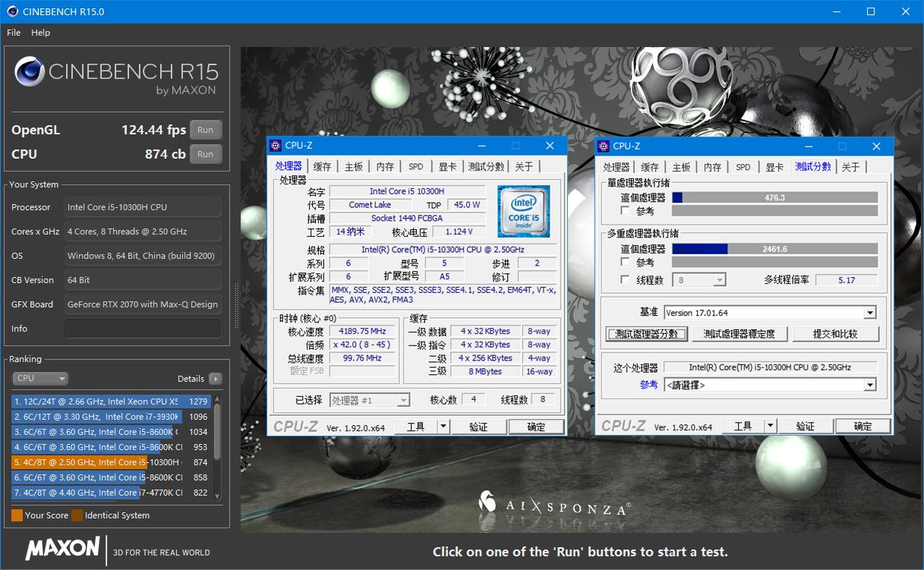Open the Ranking CPU dropdown in Cinebench
Viewport: 924px width, 570px height.
click(40, 378)
